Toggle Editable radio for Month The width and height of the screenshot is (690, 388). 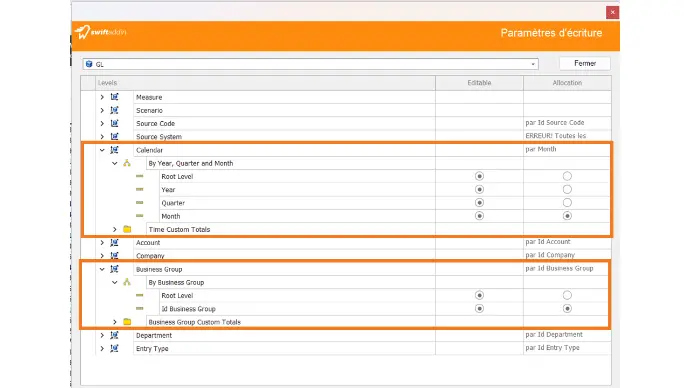[x=479, y=216]
